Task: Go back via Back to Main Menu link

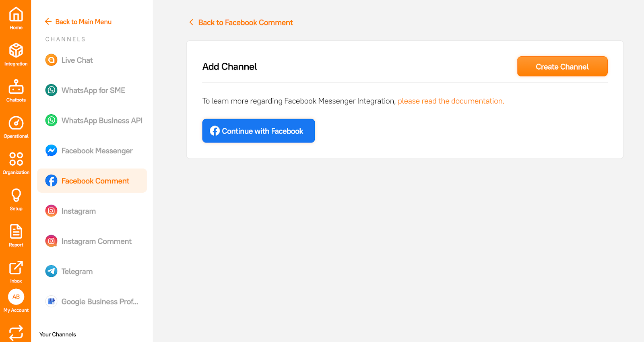Action: coord(83,22)
